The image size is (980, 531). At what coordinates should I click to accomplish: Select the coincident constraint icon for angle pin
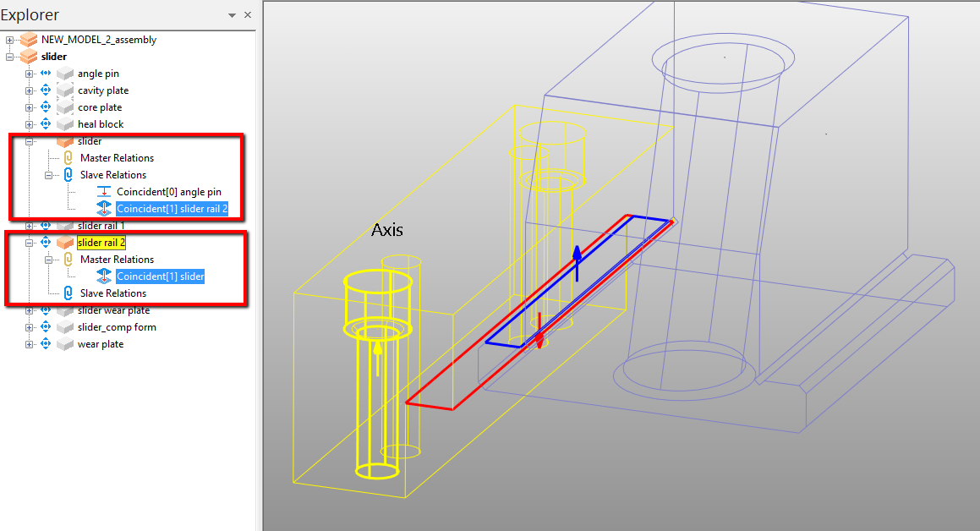103,191
